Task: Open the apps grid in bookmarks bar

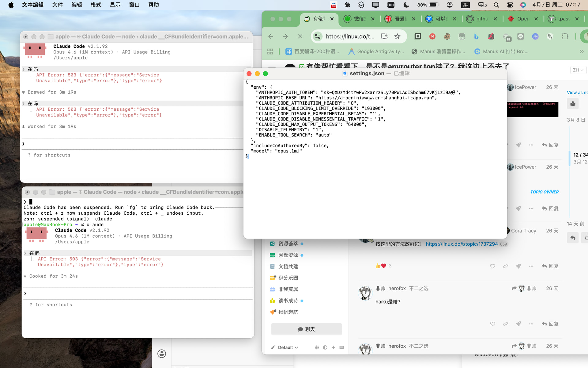Action: [270, 52]
